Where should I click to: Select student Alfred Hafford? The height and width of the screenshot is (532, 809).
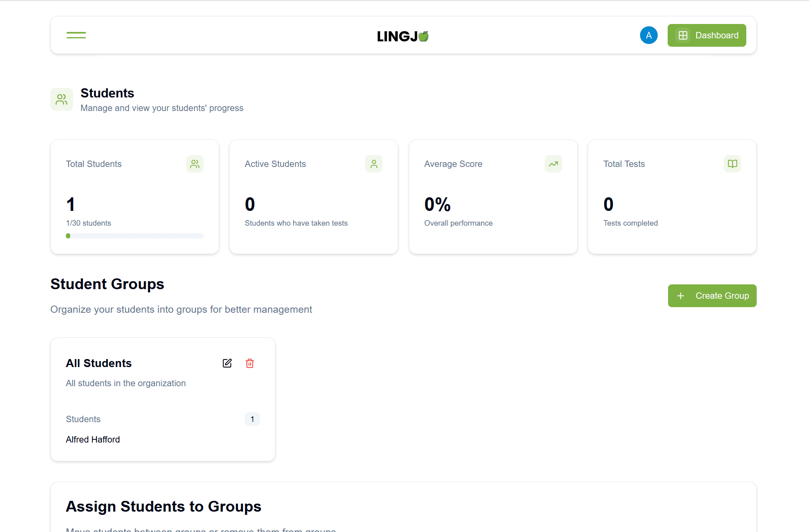[x=93, y=439]
